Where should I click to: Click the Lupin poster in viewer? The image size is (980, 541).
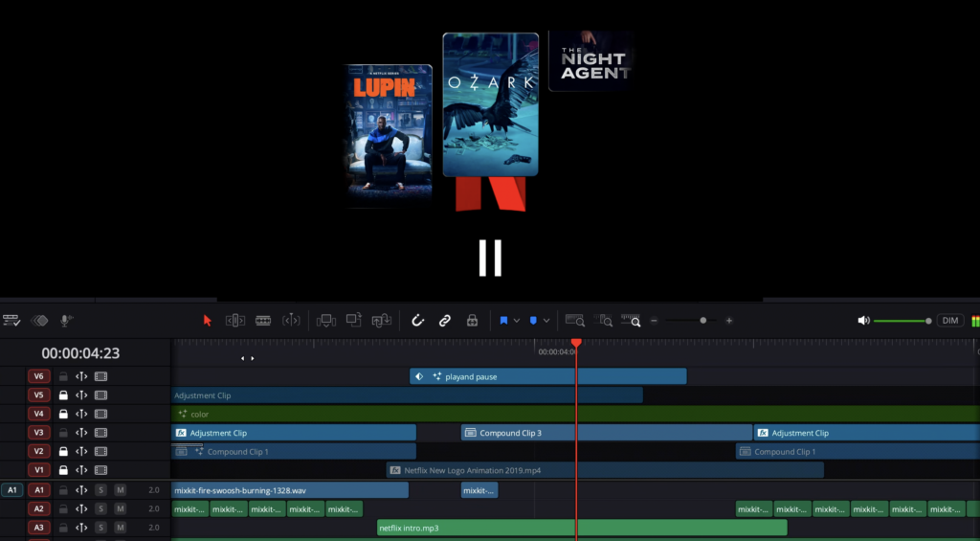[x=390, y=136]
